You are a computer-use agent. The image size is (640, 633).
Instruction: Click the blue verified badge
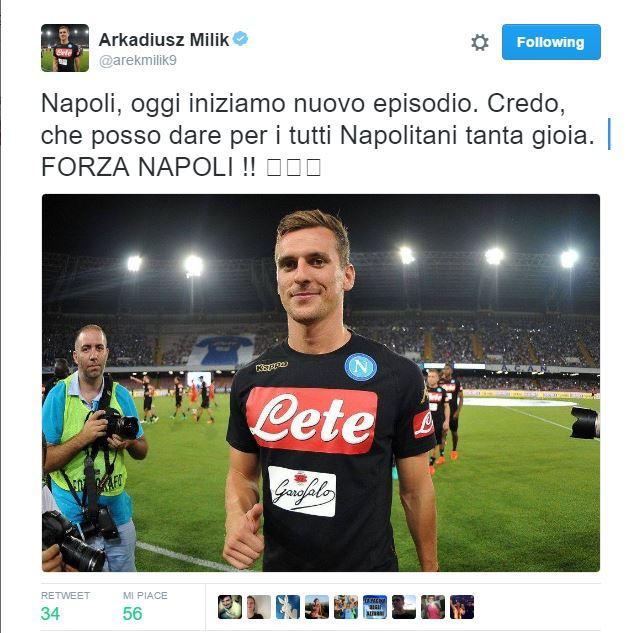tap(241, 39)
